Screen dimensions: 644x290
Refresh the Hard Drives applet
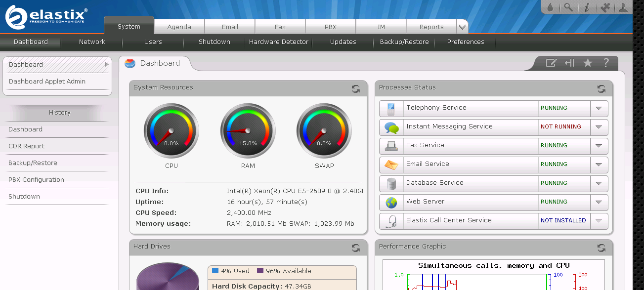tap(356, 248)
